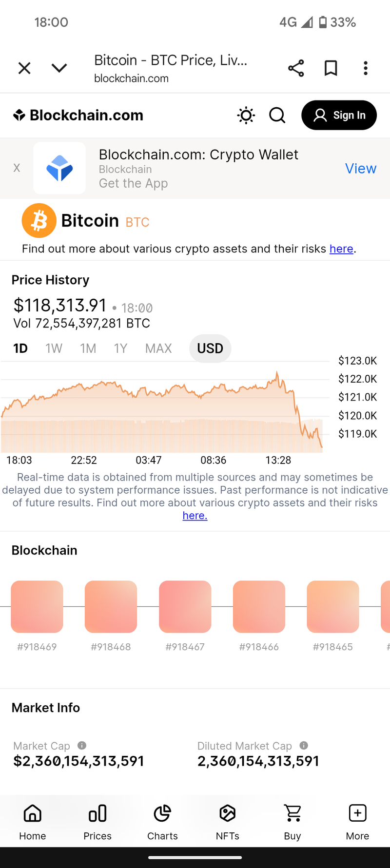Screen dimensions: 390x868
Task: Dismiss the Crypto Wallet app banner
Action: 17,168
